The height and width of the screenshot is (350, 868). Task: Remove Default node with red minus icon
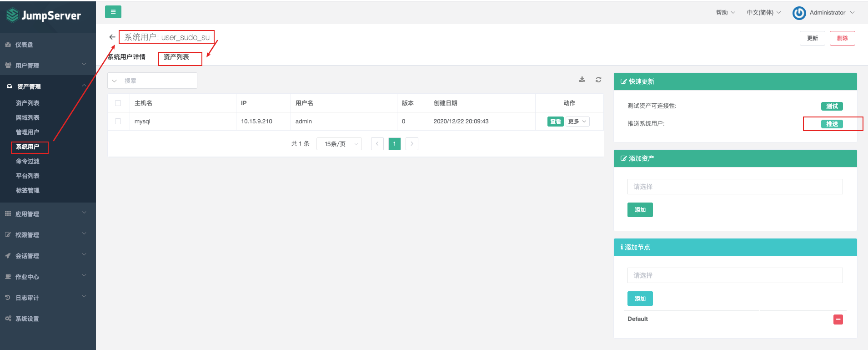click(x=838, y=320)
